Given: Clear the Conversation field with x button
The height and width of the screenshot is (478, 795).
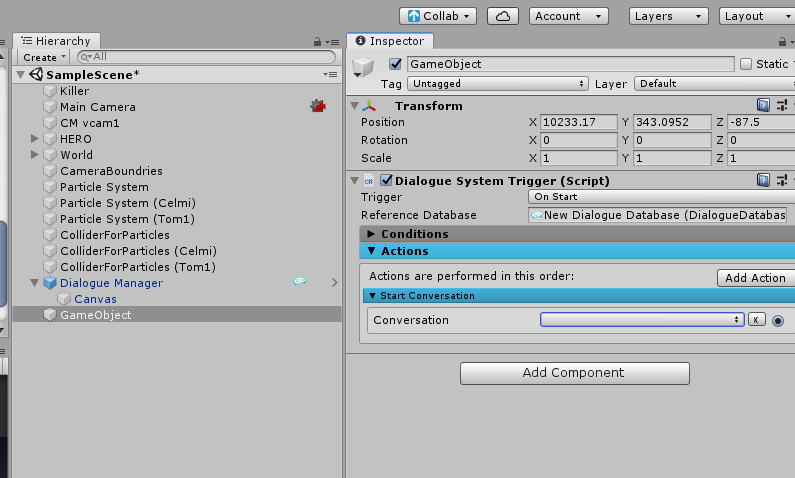Looking at the screenshot, I should pyautogui.click(x=756, y=319).
